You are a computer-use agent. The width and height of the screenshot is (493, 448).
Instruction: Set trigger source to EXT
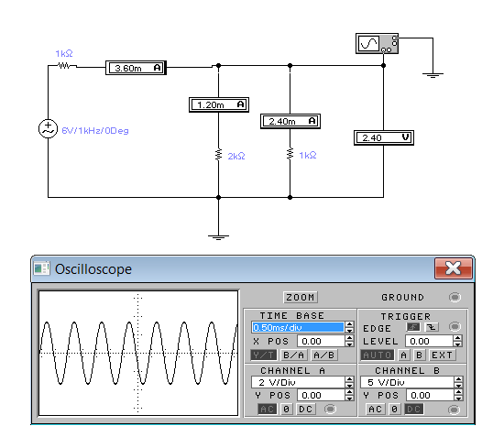click(x=442, y=355)
